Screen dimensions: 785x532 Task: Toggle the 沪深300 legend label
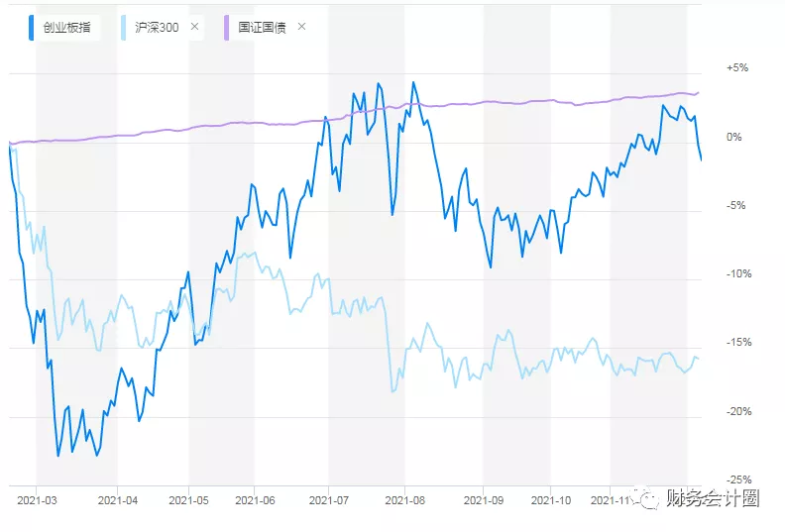tap(157, 27)
